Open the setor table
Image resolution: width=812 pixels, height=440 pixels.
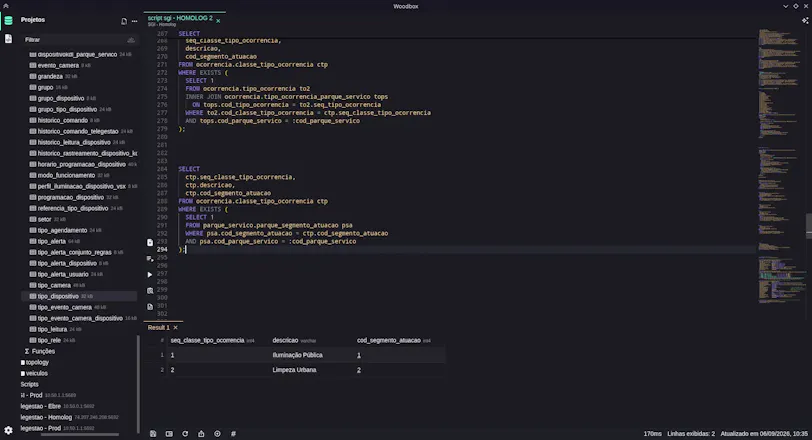click(x=45, y=219)
